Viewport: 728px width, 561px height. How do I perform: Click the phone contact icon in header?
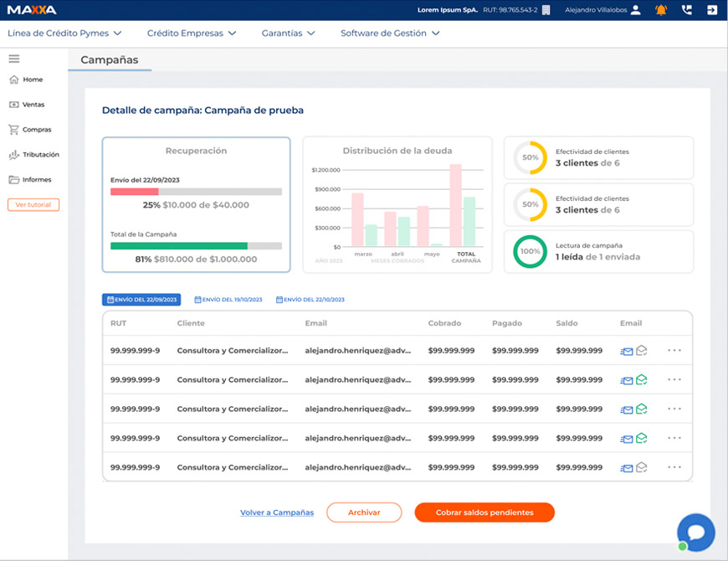(687, 10)
